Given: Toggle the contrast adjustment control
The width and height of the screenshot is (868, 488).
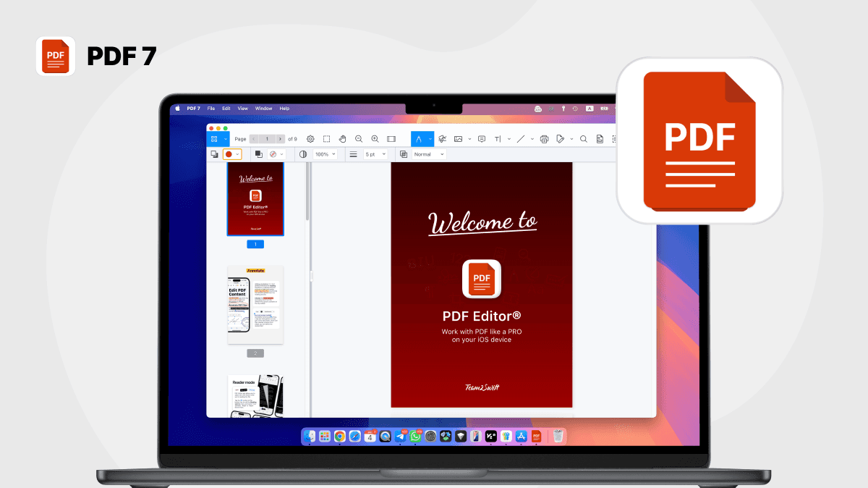Looking at the screenshot, I should (302, 153).
